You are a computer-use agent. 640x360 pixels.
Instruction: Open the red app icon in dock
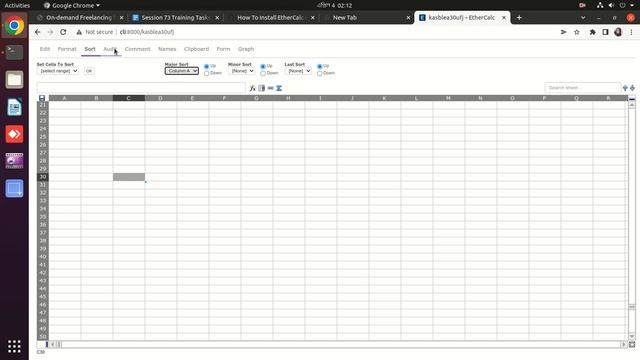tap(14, 134)
